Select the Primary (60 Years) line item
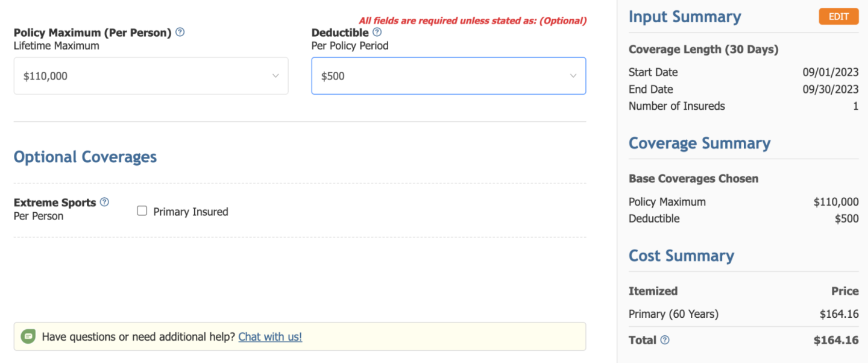The image size is (868, 363). point(673,314)
